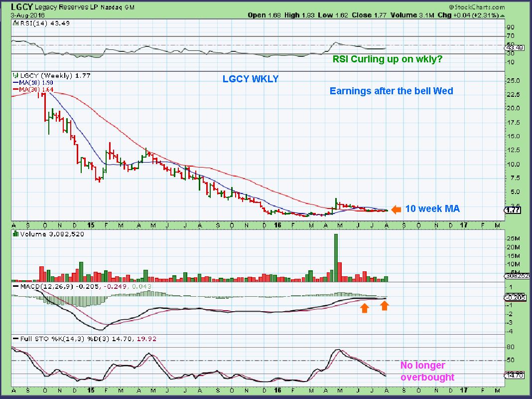
Task: Click the High 1.93 value
Action: tap(299, 15)
